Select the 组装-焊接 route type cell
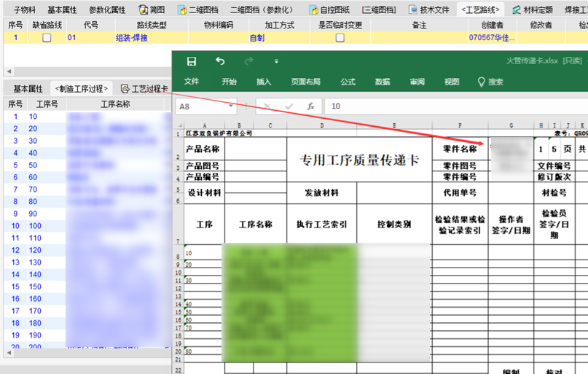 [x=152, y=38]
